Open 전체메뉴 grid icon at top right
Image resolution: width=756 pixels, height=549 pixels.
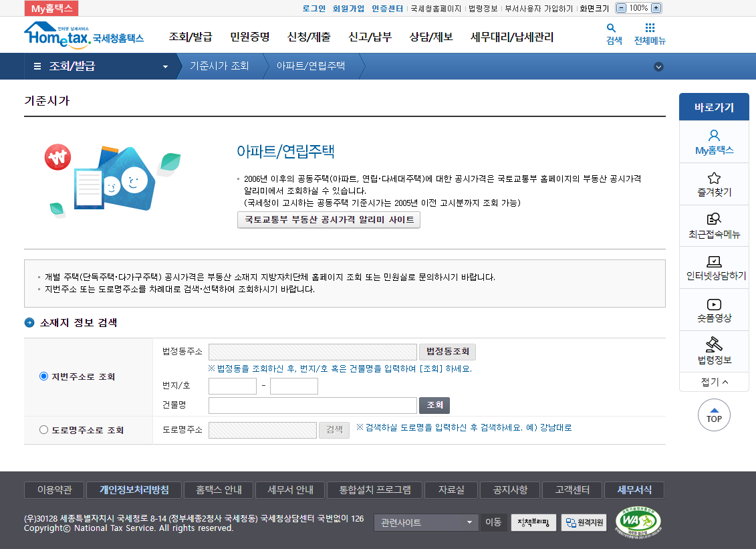click(649, 29)
